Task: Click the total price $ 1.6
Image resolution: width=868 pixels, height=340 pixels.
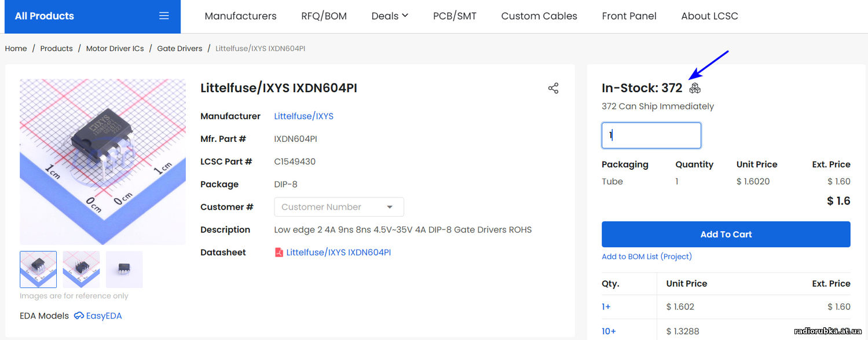Action: 838,201
